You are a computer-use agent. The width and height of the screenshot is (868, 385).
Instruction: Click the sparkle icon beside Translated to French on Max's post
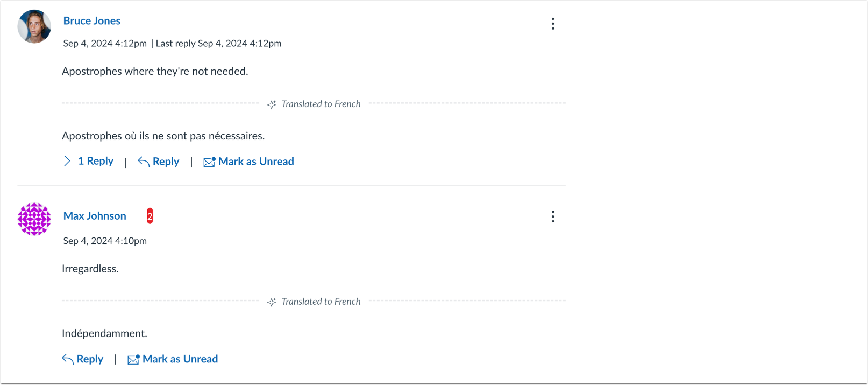[272, 302]
